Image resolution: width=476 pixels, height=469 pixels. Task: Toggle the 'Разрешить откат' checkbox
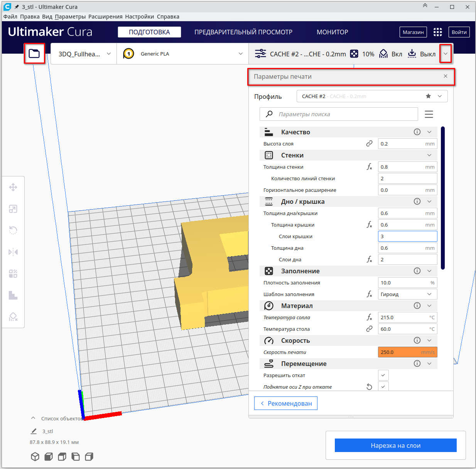(x=383, y=375)
